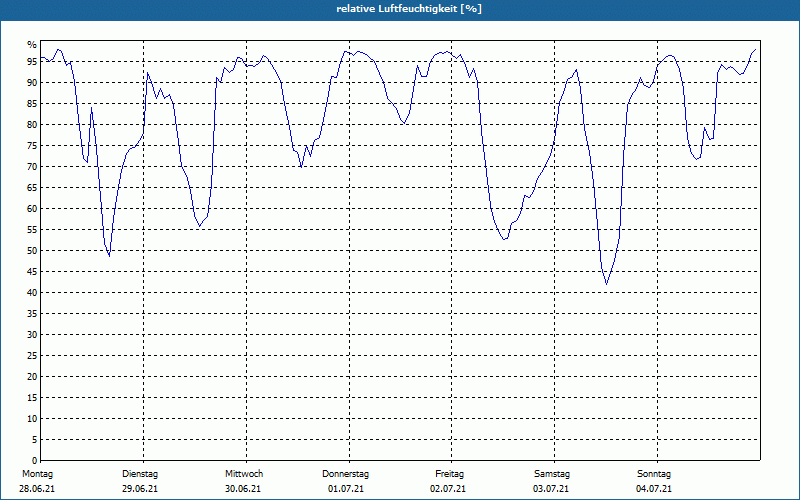Click the date label 30.06.21
Viewport: 800px width, 500px height.
[243, 489]
